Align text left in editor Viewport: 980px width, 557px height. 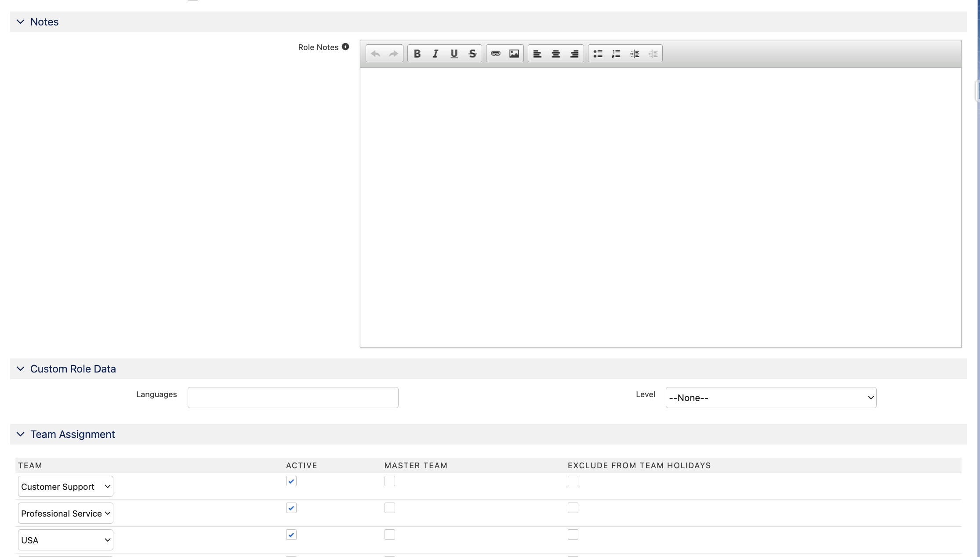537,54
